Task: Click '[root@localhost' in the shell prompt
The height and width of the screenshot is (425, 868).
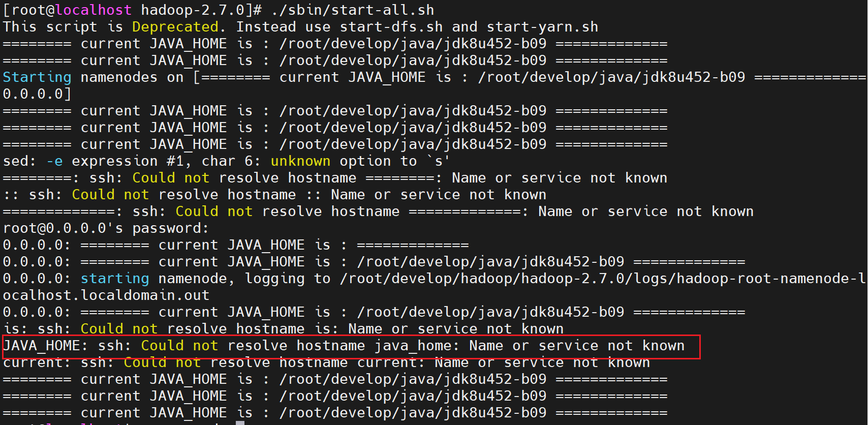Action: 68,10
